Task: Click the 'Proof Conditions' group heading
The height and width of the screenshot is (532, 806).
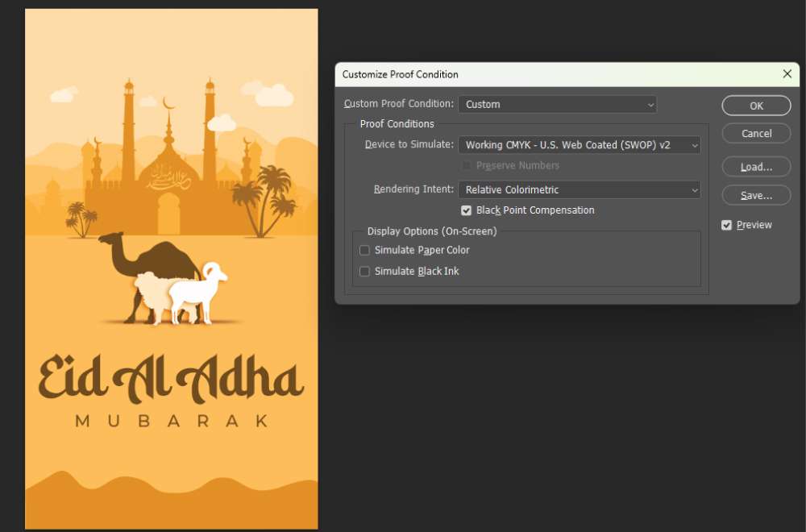Action: pos(397,124)
